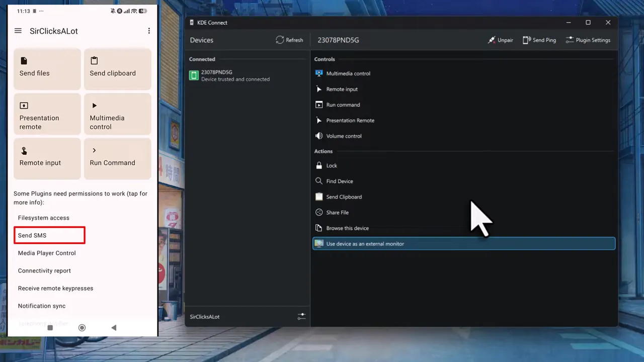644x362 pixels.
Task: Click the Browse this device icon
Action: (x=319, y=228)
